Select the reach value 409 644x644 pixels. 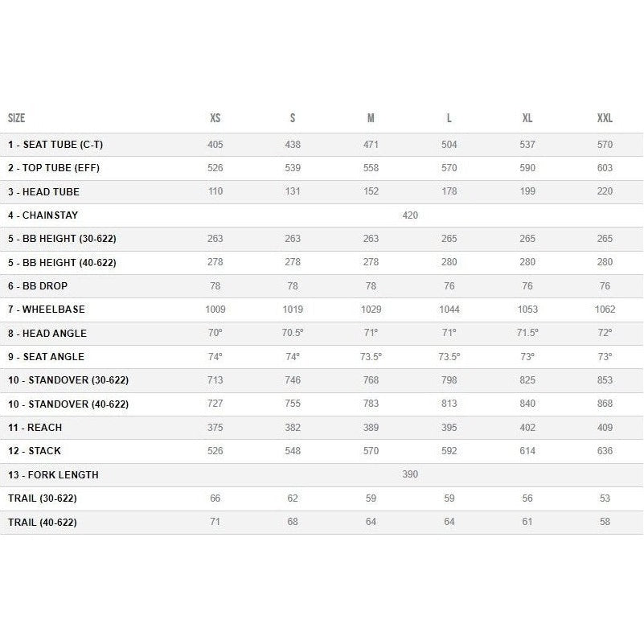pyautogui.click(x=605, y=428)
